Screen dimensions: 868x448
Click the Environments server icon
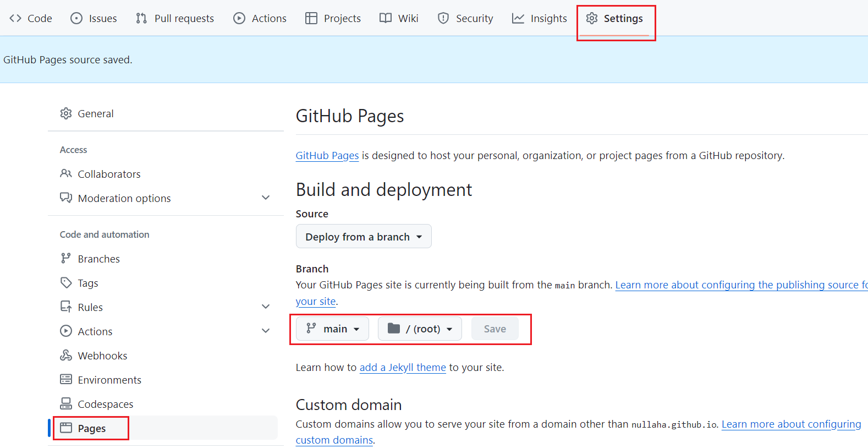pos(66,379)
